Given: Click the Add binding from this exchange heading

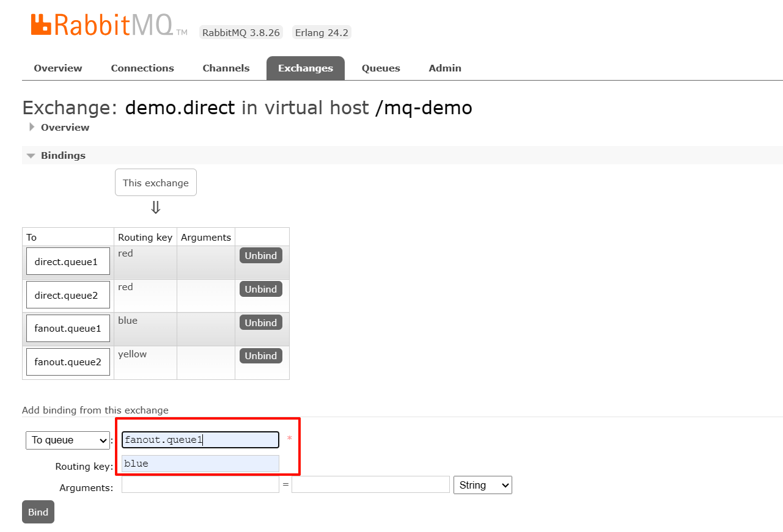Looking at the screenshot, I should click(x=95, y=410).
